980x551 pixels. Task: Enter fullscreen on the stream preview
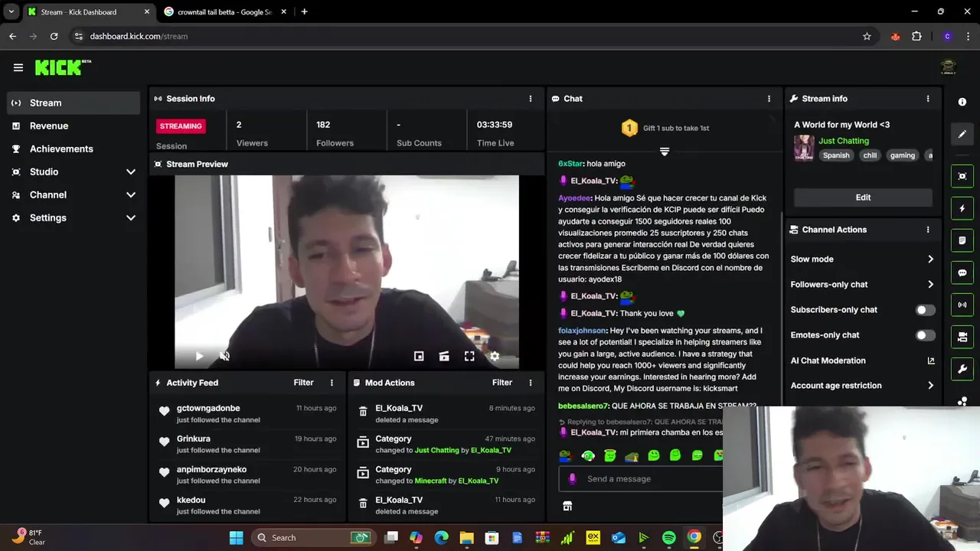[x=469, y=356]
